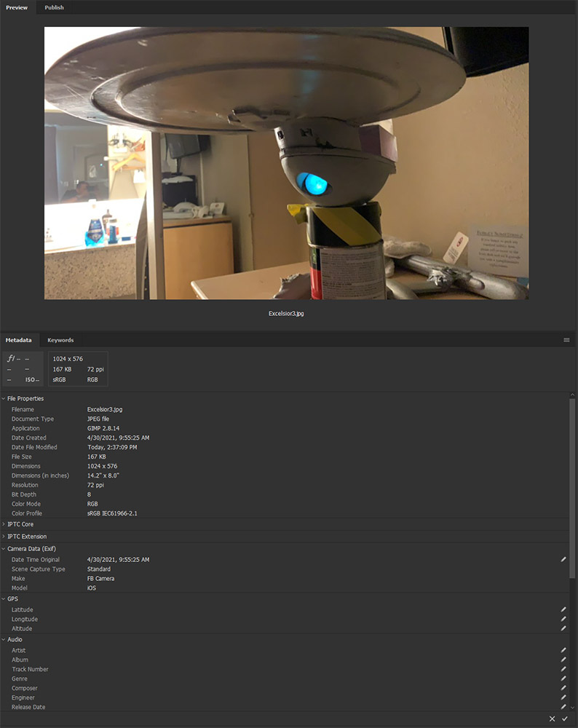Click the 1024 x 576 placard value
Screen dimensions: 578x728
pos(68,358)
